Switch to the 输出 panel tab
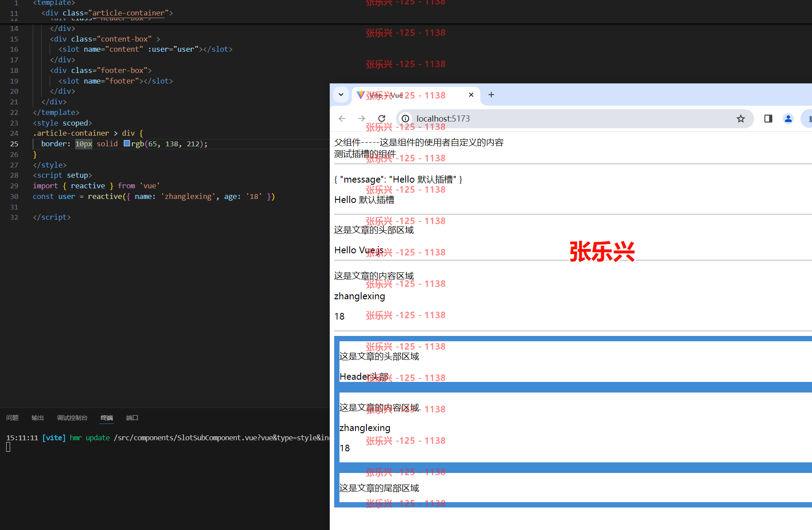 [38, 418]
